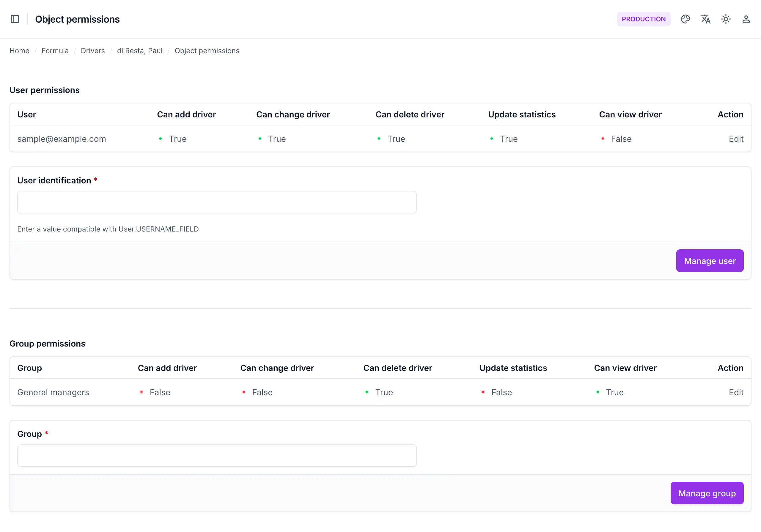Open Formula breadcrumb link

point(55,51)
